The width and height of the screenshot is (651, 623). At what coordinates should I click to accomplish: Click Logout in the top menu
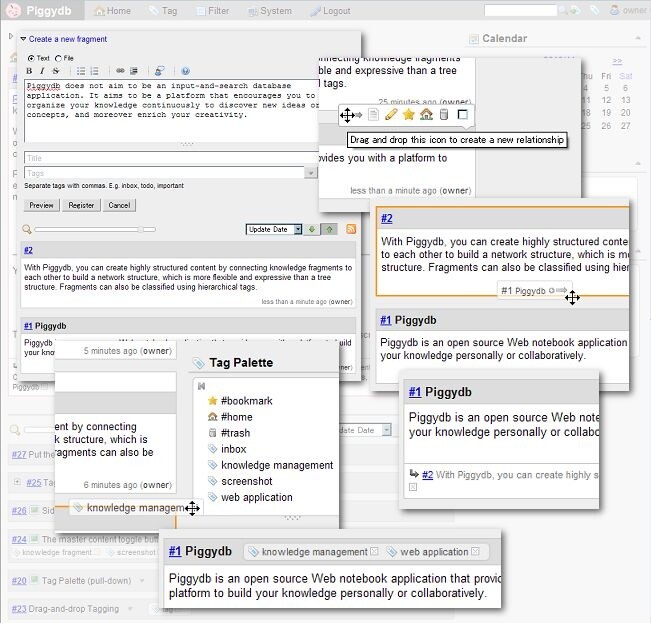[330, 11]
